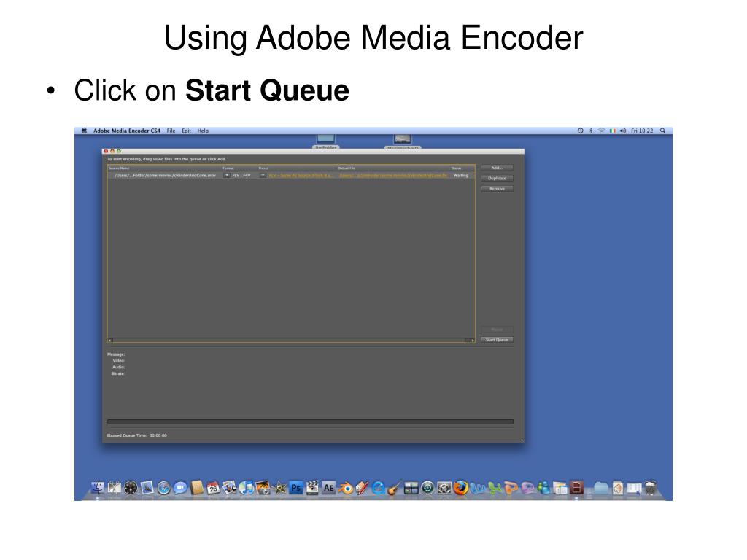The width and height of the screenshot is (747, 560).
Task: Open Dashboard gauge icon in dock
Action: (131, 488)
